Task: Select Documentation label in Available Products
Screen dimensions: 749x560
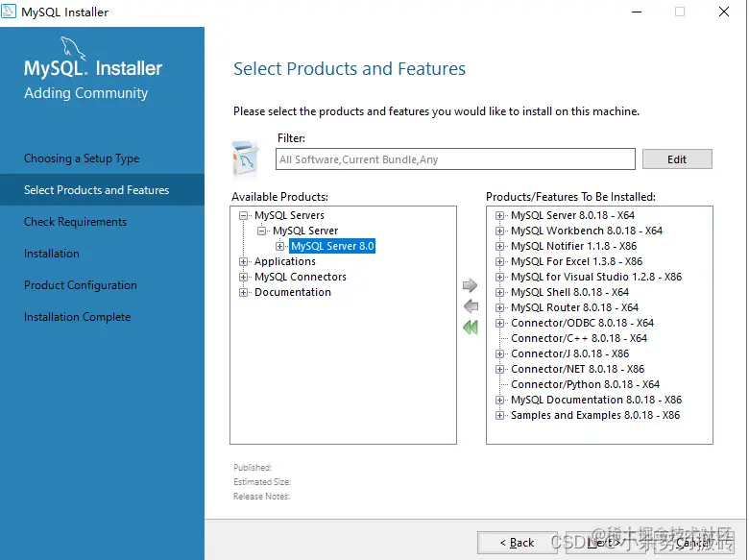Action: pyautogui.click(x=292, y=292)
